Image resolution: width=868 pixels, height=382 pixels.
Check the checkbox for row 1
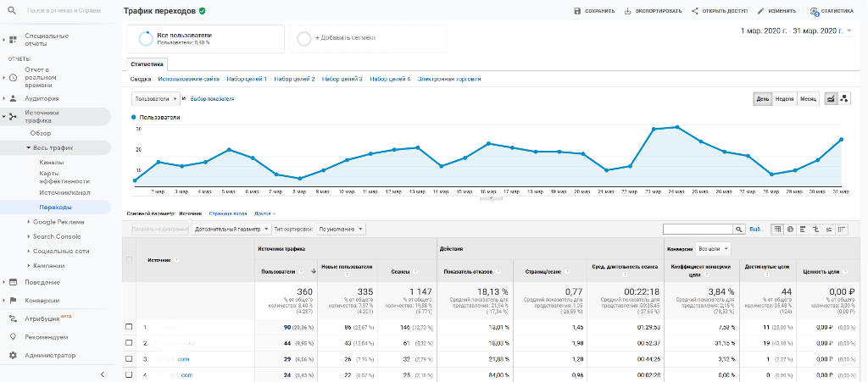coord(129,326)
